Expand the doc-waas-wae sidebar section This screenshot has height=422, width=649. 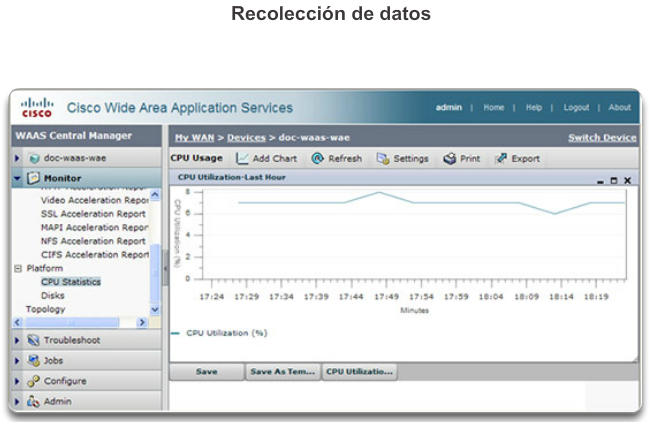(x=17, y=158)
